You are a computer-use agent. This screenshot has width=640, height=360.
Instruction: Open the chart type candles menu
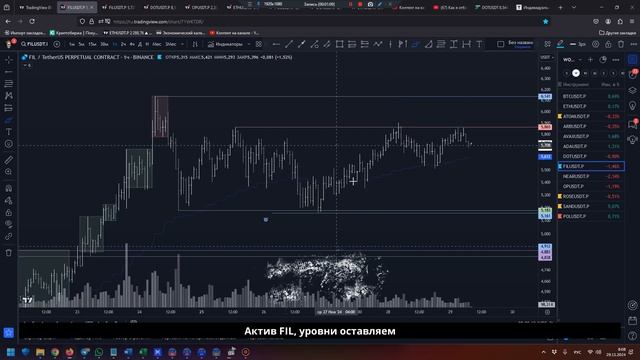[195, 44]
